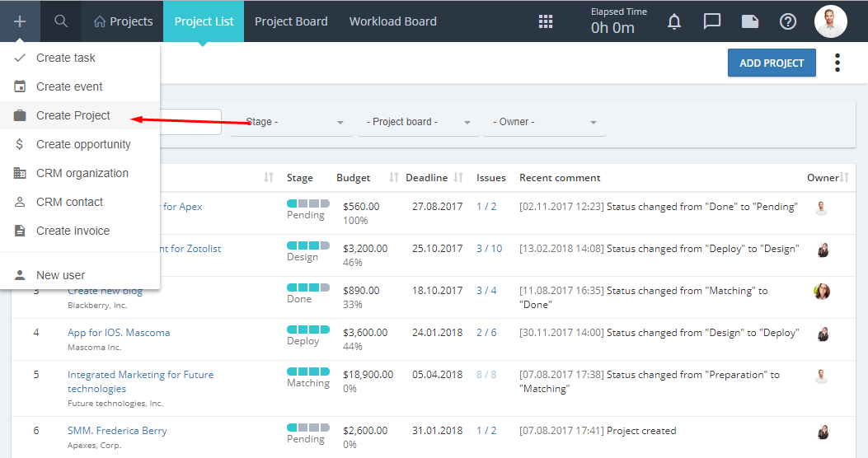Sort by project name column arrows
This screenshot has height=458, width=868.
tap(269, 177)
